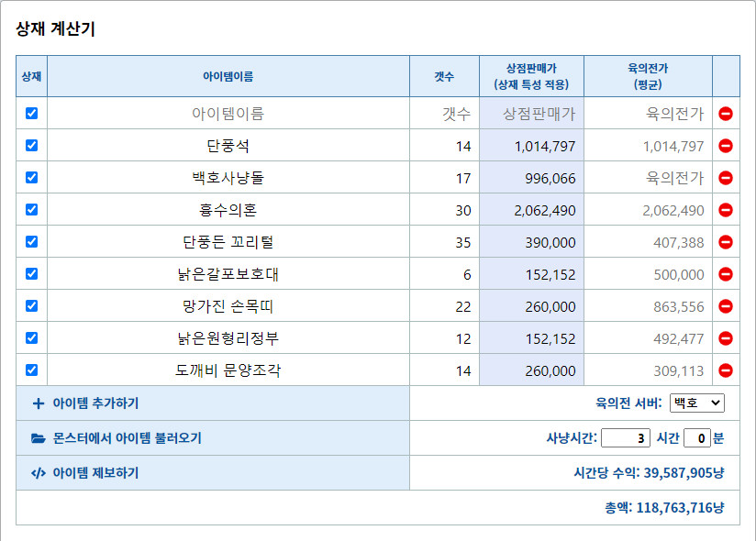Remove 단풍석 with its red minus icon
The height and width of the screenshot is (541, 756).
[726, 145]
